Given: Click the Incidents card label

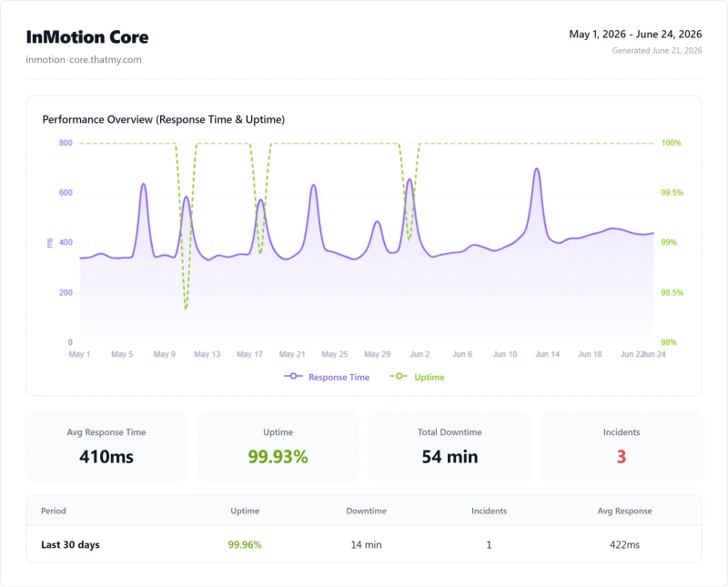Looking at the screenshot, I should (x=622, y=432).
